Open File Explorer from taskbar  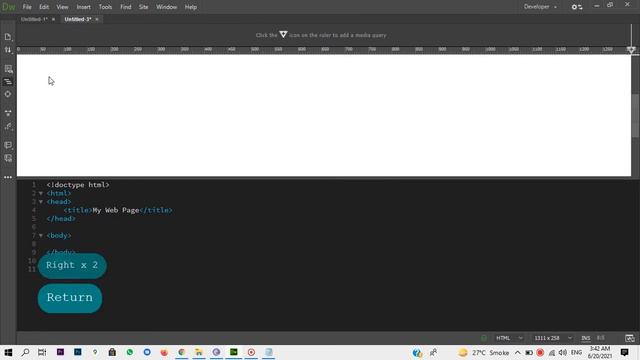pyautogui.click(x=199, y=352)
